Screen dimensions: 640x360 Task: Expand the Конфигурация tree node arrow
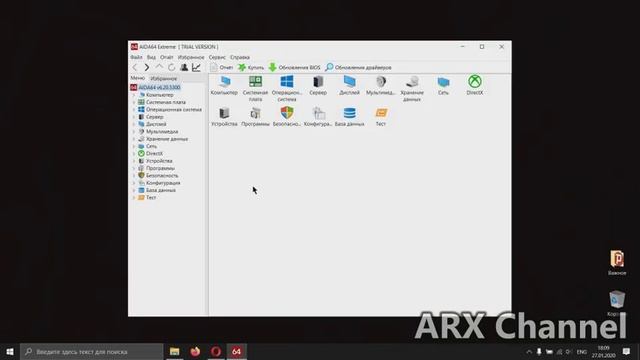(134, 183)
